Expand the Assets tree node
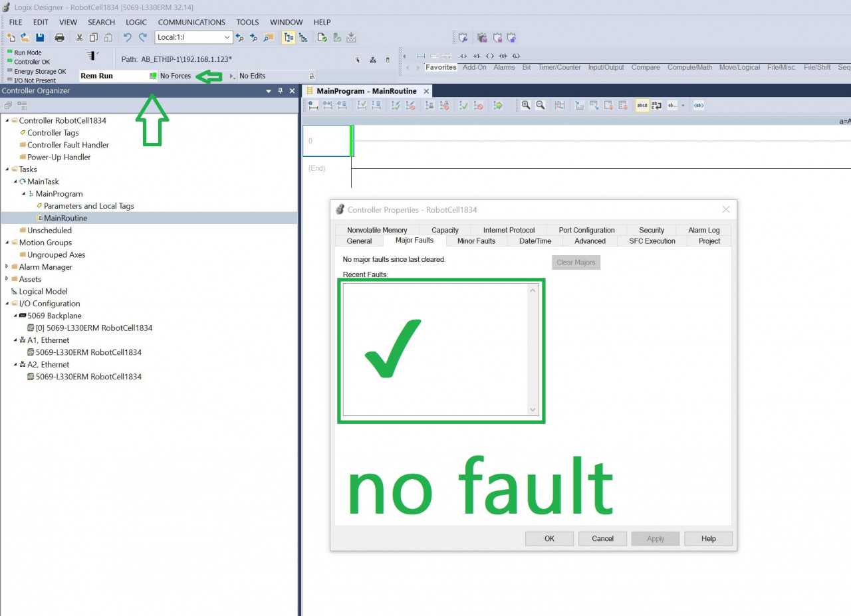This screenshot has width=851, height=616. point(7,279)
